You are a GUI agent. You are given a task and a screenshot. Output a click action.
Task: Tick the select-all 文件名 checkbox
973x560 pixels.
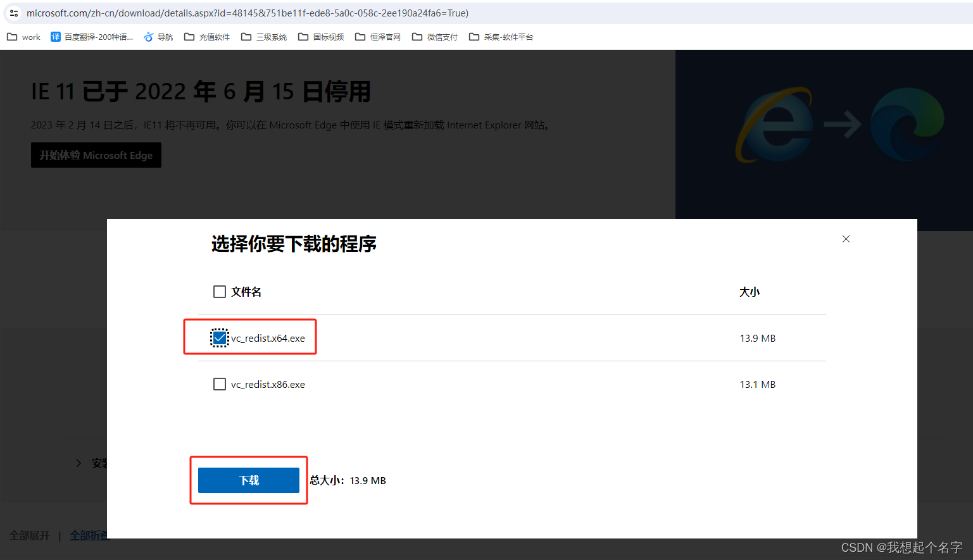click(x=220, y=292)
